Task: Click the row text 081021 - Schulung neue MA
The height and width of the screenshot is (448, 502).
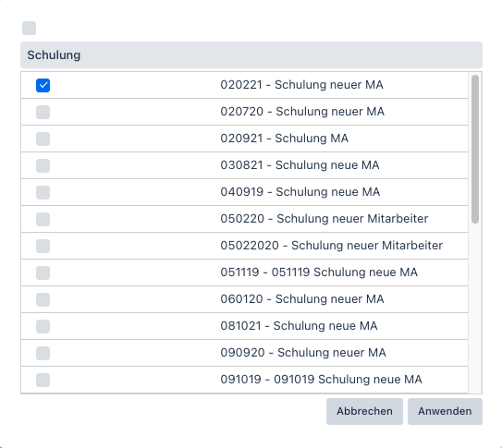Action: pos(299,326)
